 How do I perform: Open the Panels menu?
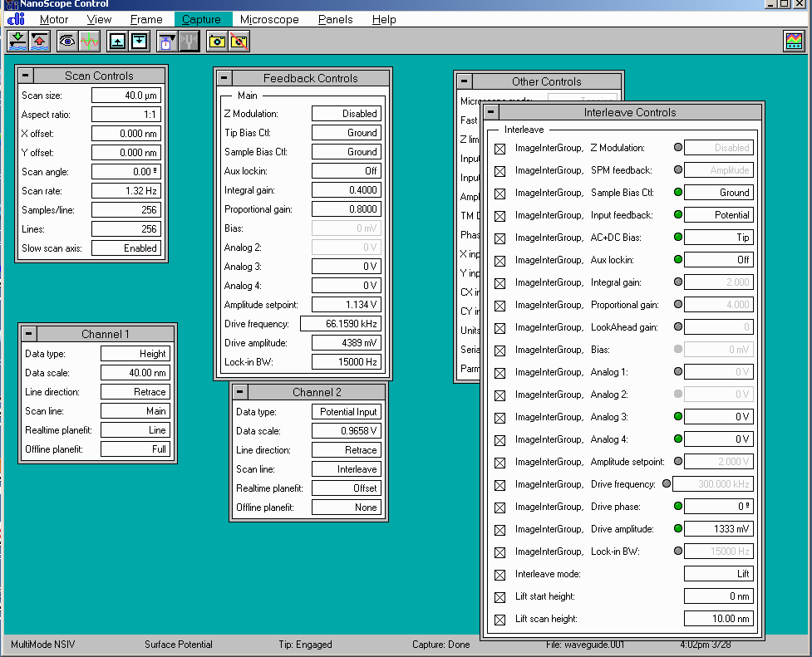coord(335,19)
